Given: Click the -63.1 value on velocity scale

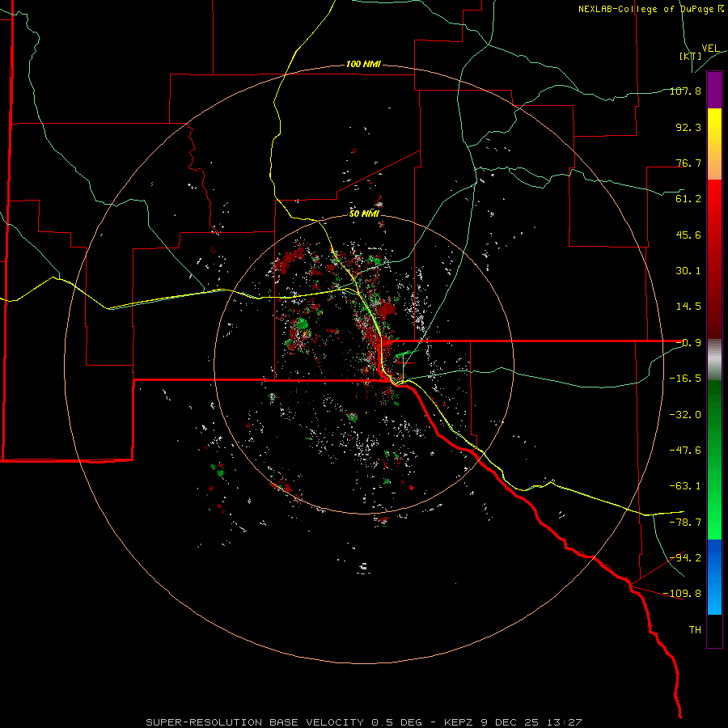Looking at the screenshot, I should (685, 486).
